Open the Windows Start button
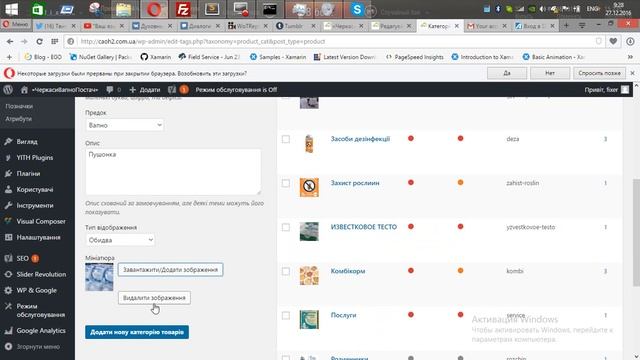 tap(11, 9)
